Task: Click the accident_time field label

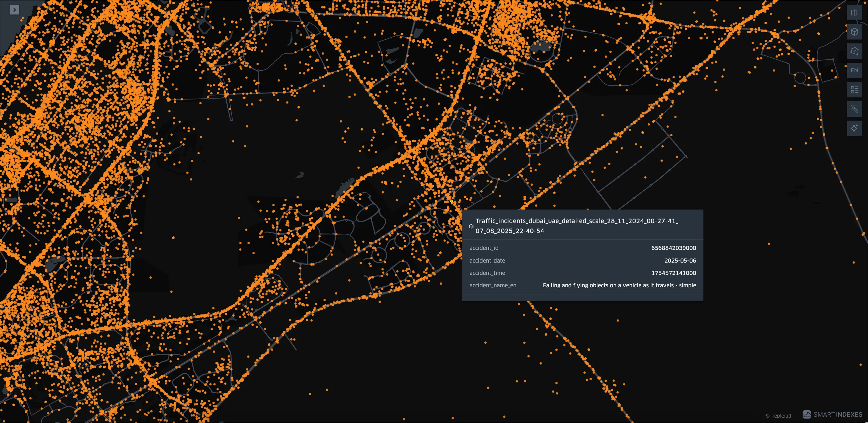Action: pos(487,273)
